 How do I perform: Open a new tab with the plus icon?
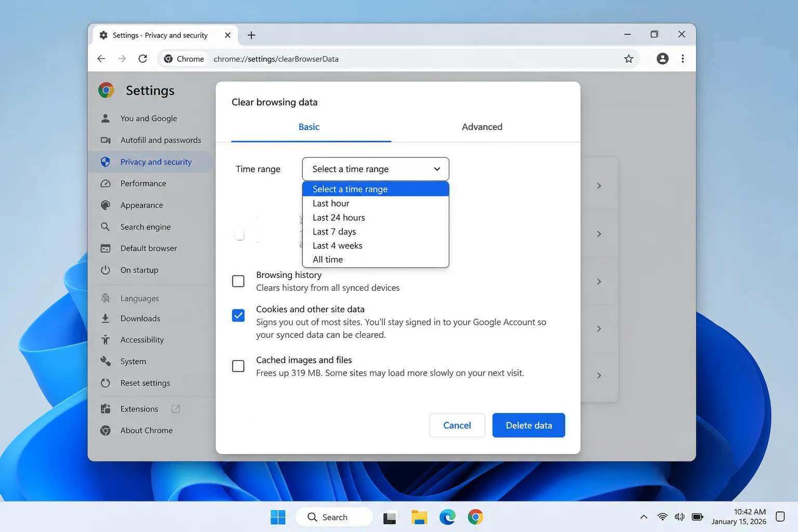[x=251, y=35]
